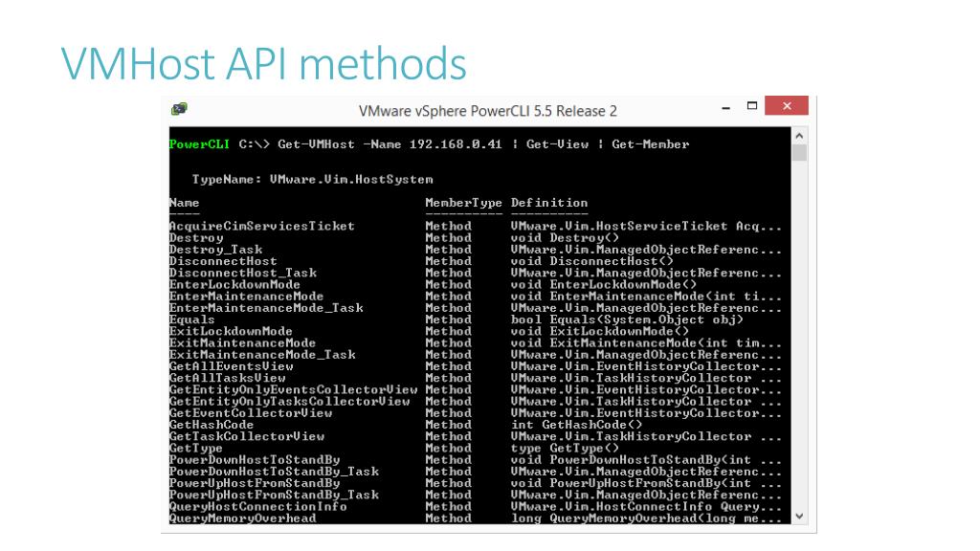
Task: Click the DisconnectHost_Task method name
Action: pos(243,273)
